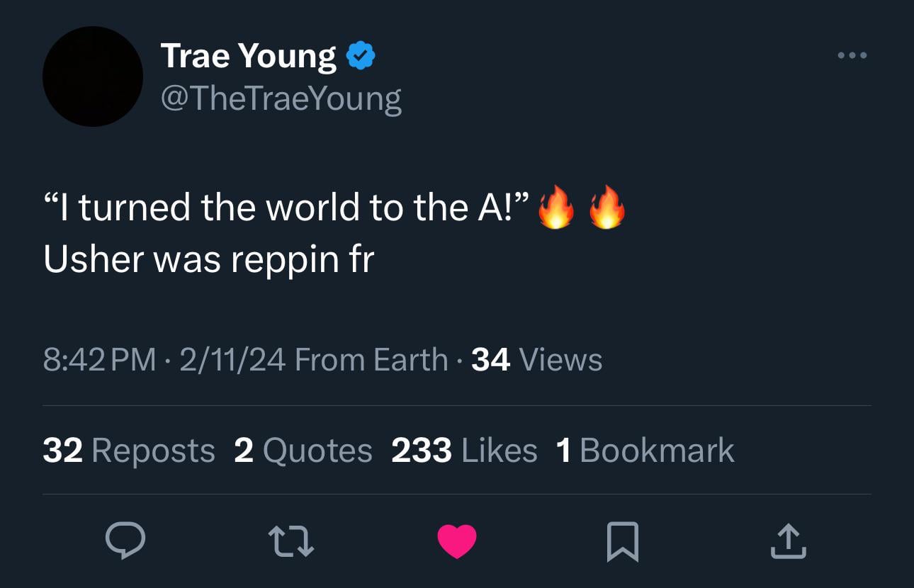Image resolution: width=914 pixels, height=588 pixels.
Task: Click the From Earth location label
Action: click(x=371, y=359)
